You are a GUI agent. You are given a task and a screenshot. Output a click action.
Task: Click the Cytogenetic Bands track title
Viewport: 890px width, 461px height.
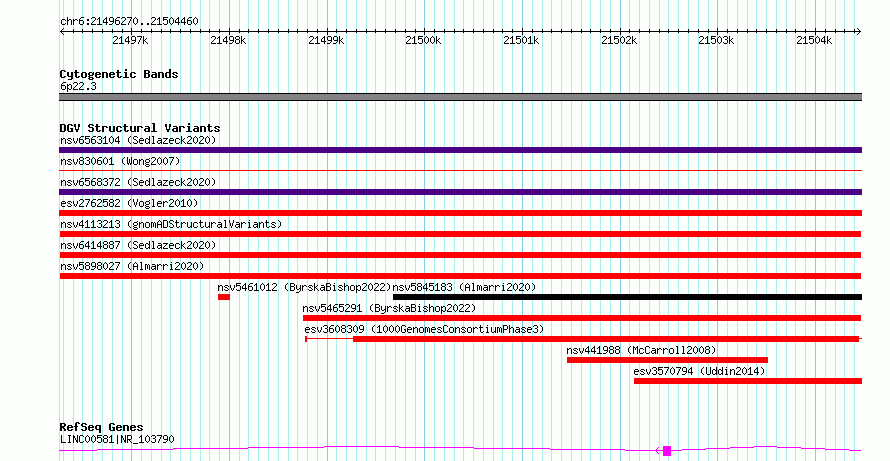[x=119, y=74]
